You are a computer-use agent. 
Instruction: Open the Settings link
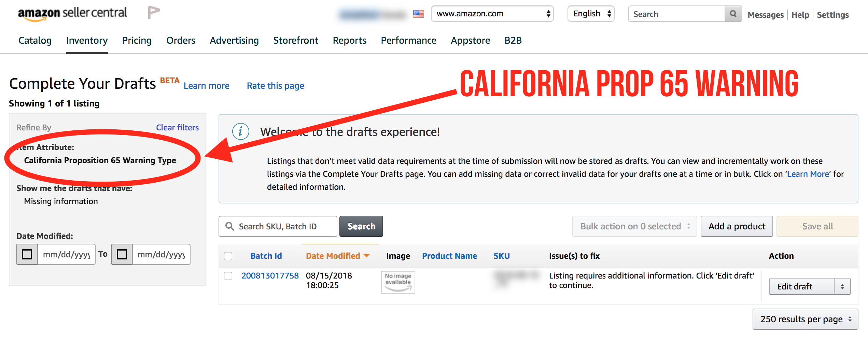[832, 15]
